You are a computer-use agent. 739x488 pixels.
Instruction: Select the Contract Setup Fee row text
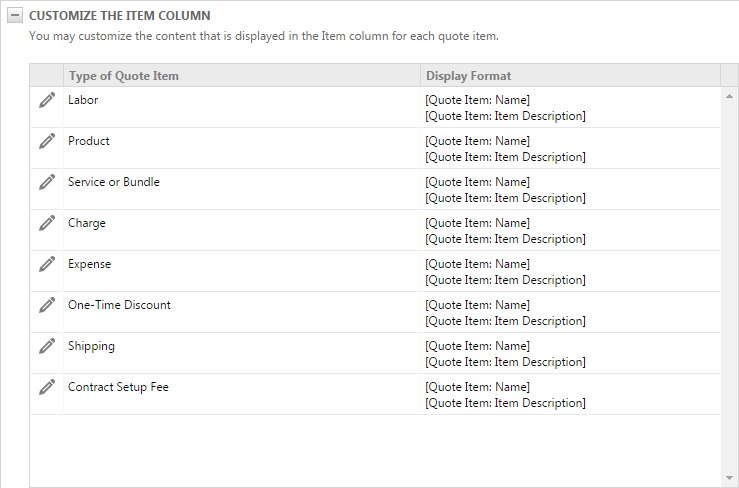coord(118,387)
